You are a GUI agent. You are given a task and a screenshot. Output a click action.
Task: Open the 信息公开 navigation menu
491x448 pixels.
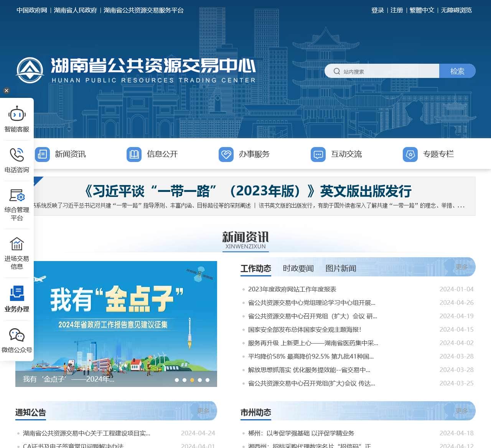(162, 154)
